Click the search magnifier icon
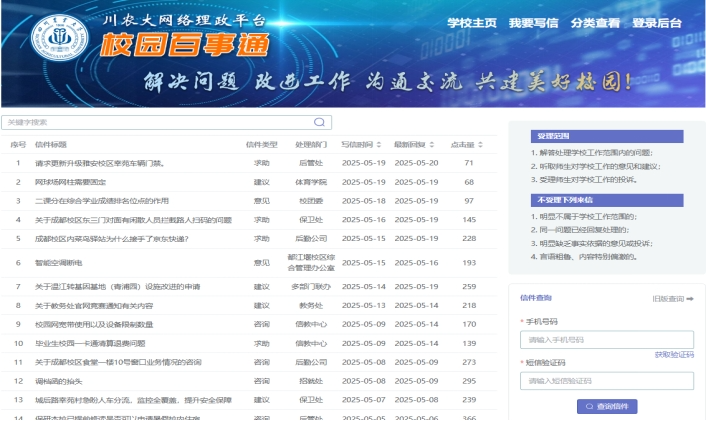 [320, 122]
